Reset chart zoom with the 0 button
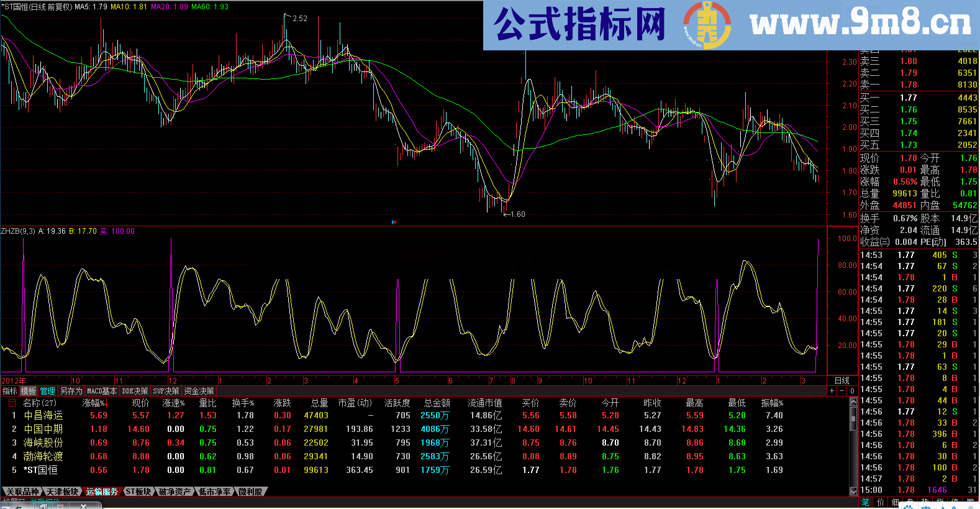Viewport: 980px width, 509px height. (852, 391)
